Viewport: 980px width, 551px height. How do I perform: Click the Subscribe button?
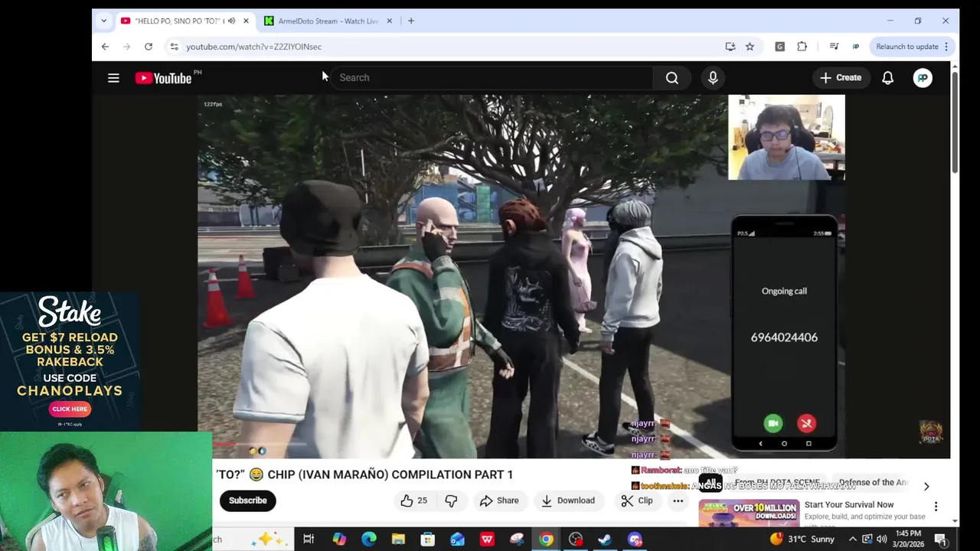pos(247,500)
